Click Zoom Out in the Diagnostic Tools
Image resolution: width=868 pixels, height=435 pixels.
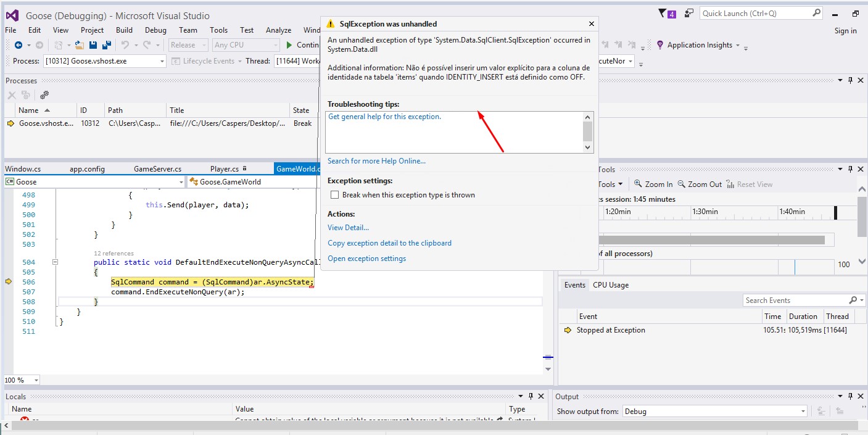[700, 184]
